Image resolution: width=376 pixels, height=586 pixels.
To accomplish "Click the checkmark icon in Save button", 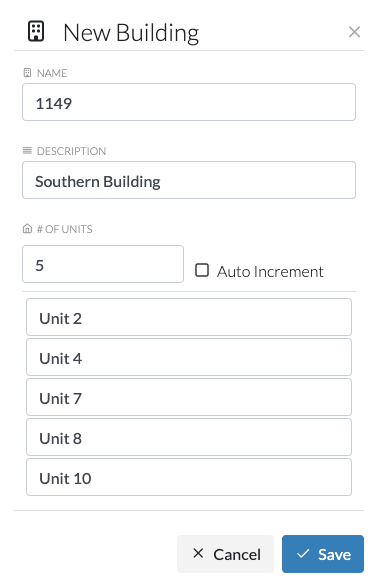I will click(x=303, y=553).
